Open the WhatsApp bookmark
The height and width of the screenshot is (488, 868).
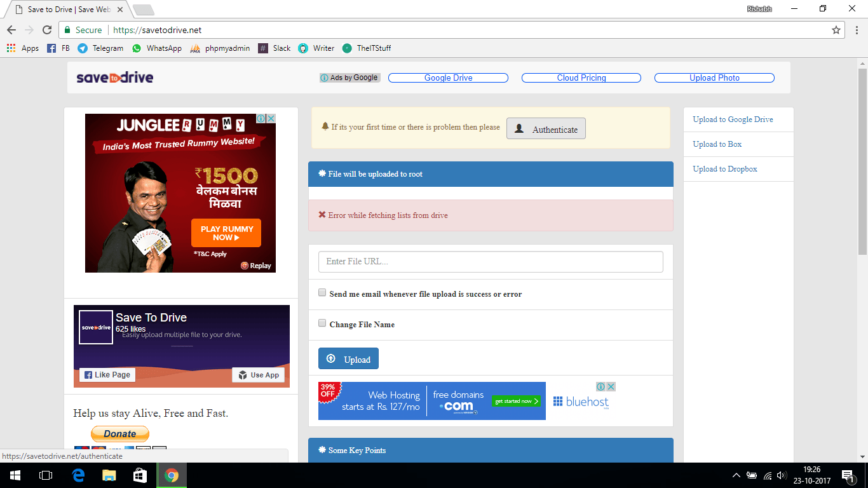pos(157,48)
